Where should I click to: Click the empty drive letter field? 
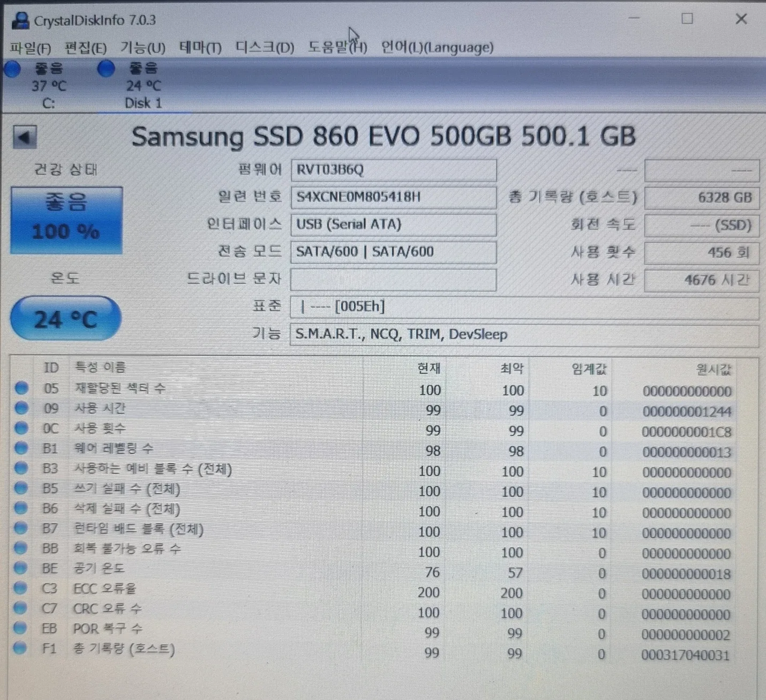coord(393,280)
